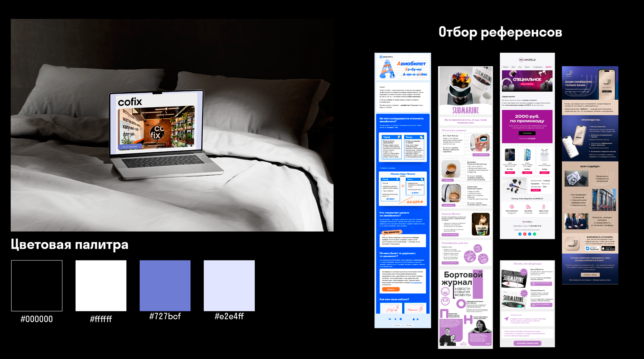
Task: Click the green social icon in AWORLD footer
Action: tap(535, 234)
